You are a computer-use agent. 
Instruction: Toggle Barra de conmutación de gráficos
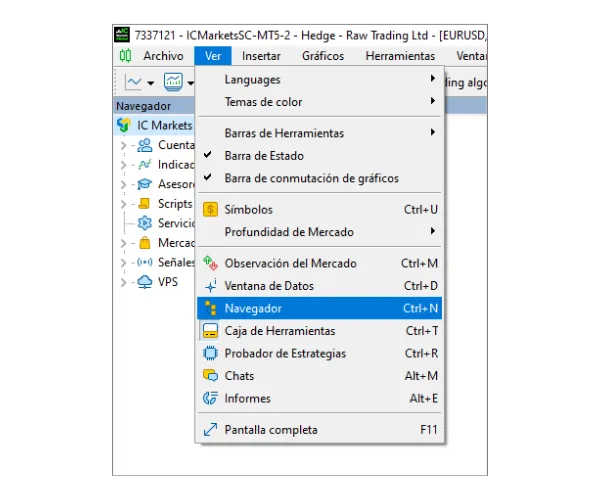click(x=207, y=177)
